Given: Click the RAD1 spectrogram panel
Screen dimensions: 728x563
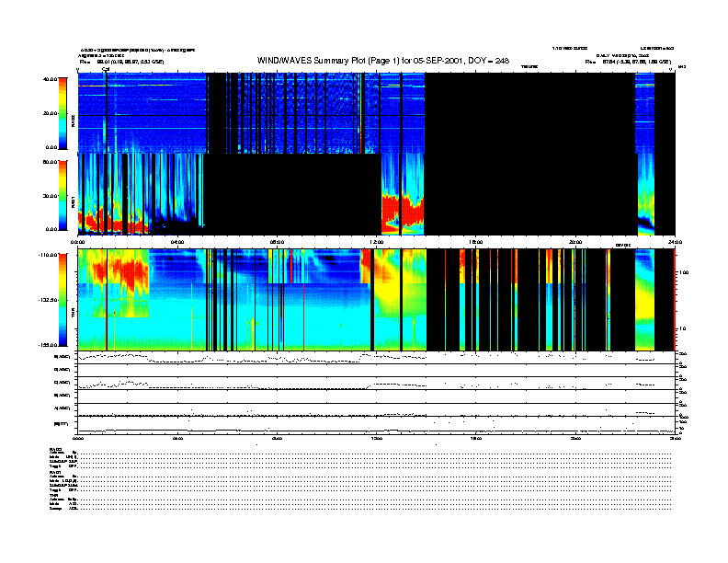Looking at the screenshot, I should 376,195.
